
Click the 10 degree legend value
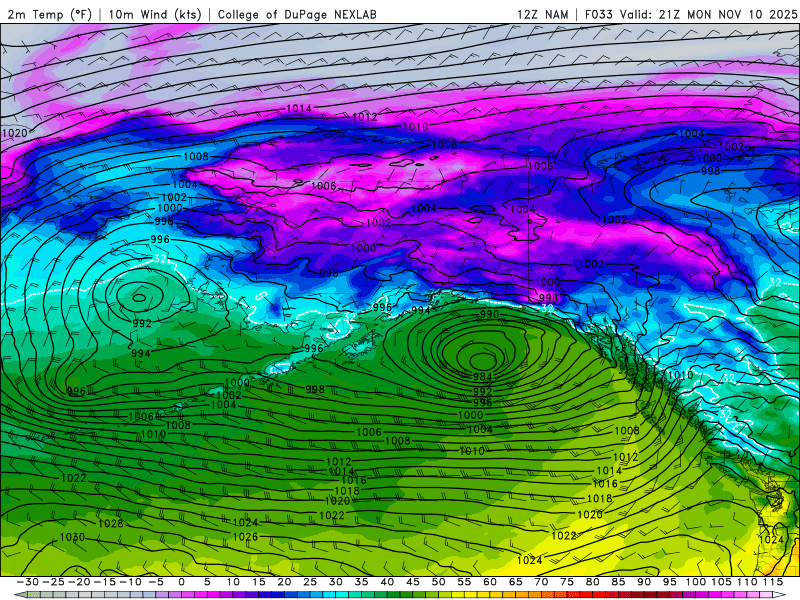click(x=233, y=582)
